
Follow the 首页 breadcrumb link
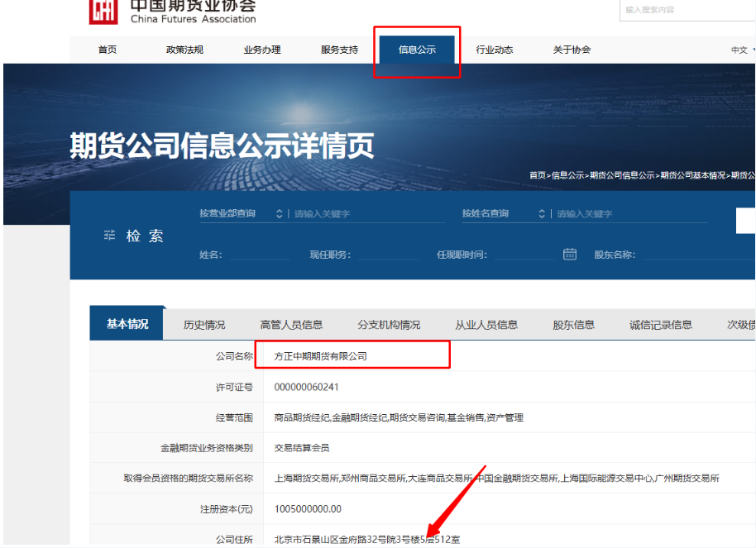pos(537,175)
